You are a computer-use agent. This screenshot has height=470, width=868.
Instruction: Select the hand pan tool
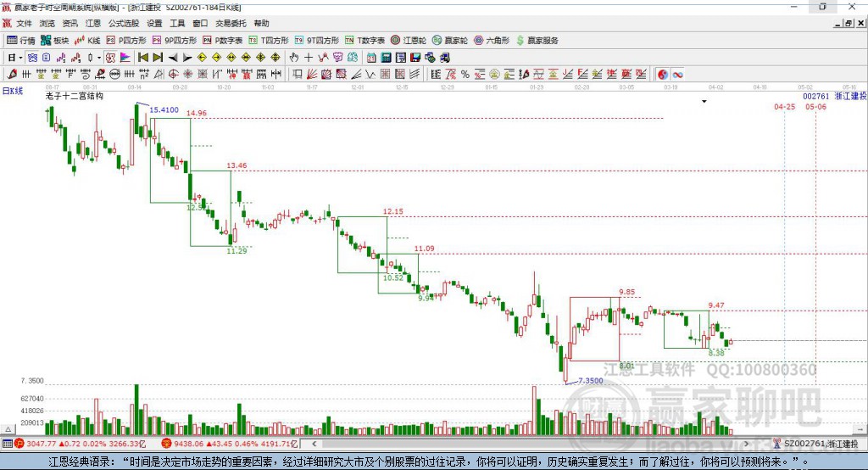(x=294, y=58)
